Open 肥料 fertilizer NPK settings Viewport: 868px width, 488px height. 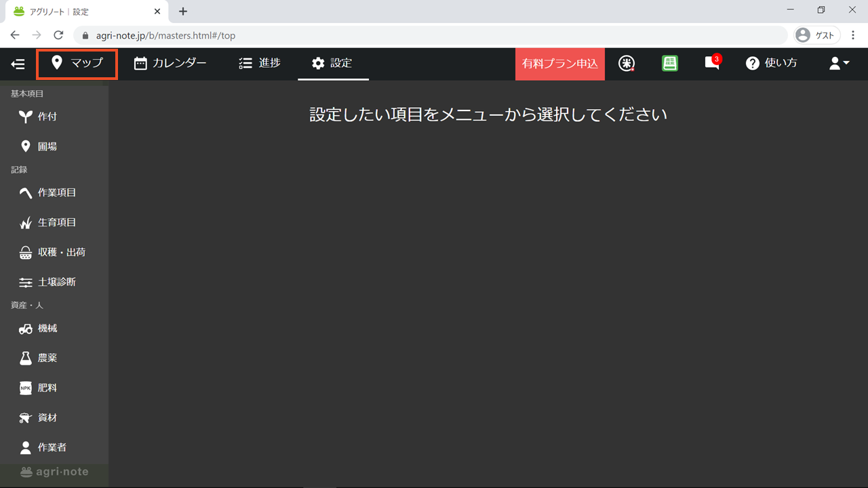click(47, 388)
